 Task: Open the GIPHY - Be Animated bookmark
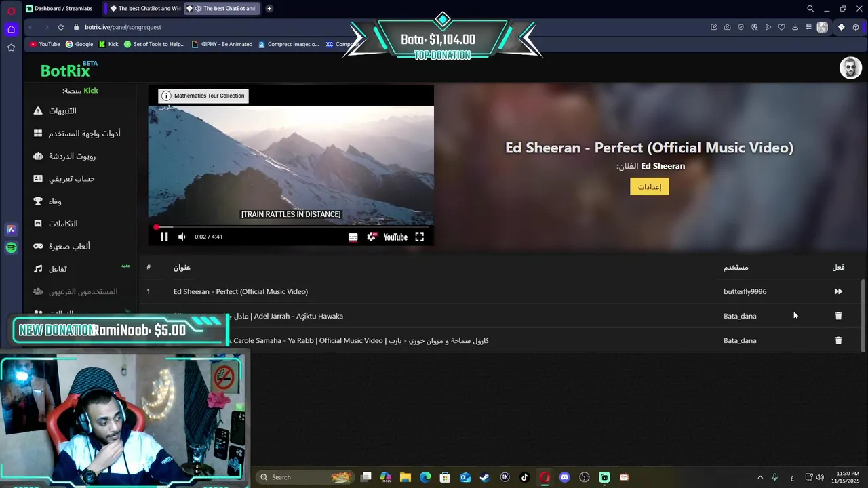[222, 44]
